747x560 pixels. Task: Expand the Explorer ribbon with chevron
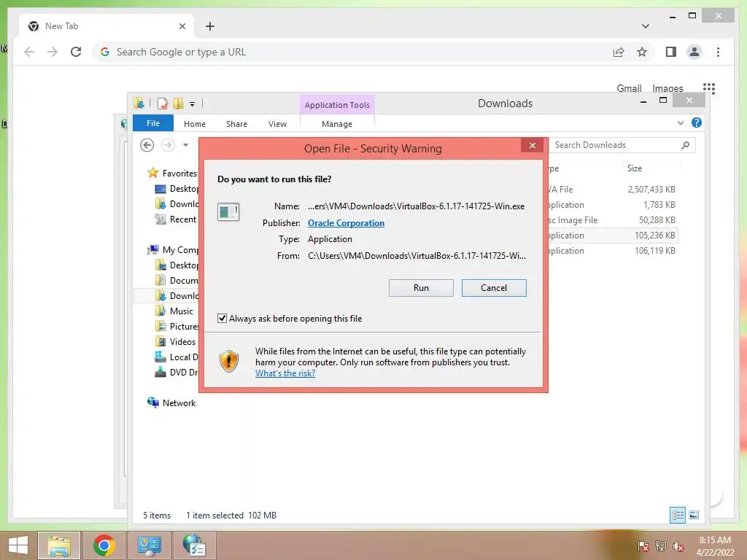pos(681,122)
